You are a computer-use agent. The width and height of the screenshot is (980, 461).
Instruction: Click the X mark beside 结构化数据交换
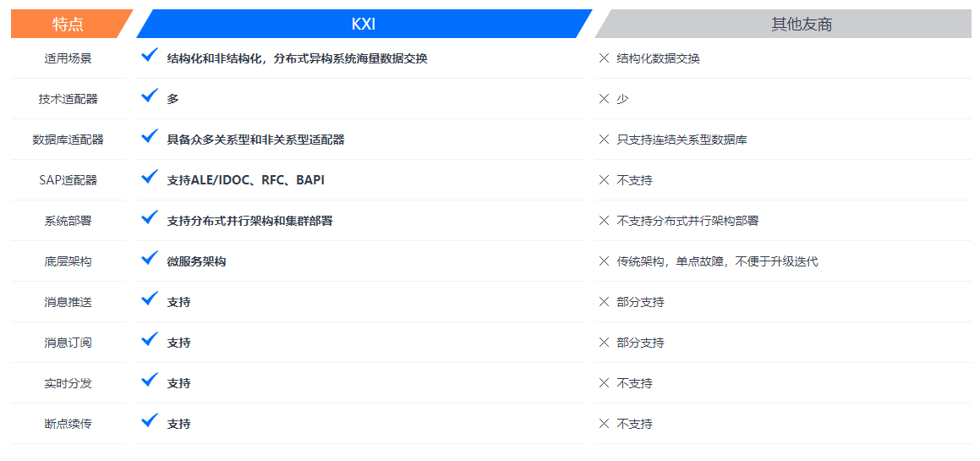click(604, 58)
